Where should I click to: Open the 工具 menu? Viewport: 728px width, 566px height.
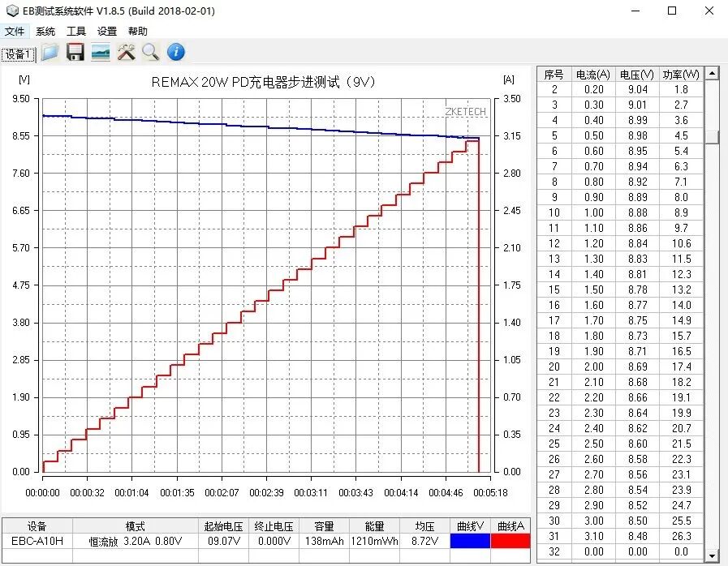pyautogui.click(x=75, y=32)
